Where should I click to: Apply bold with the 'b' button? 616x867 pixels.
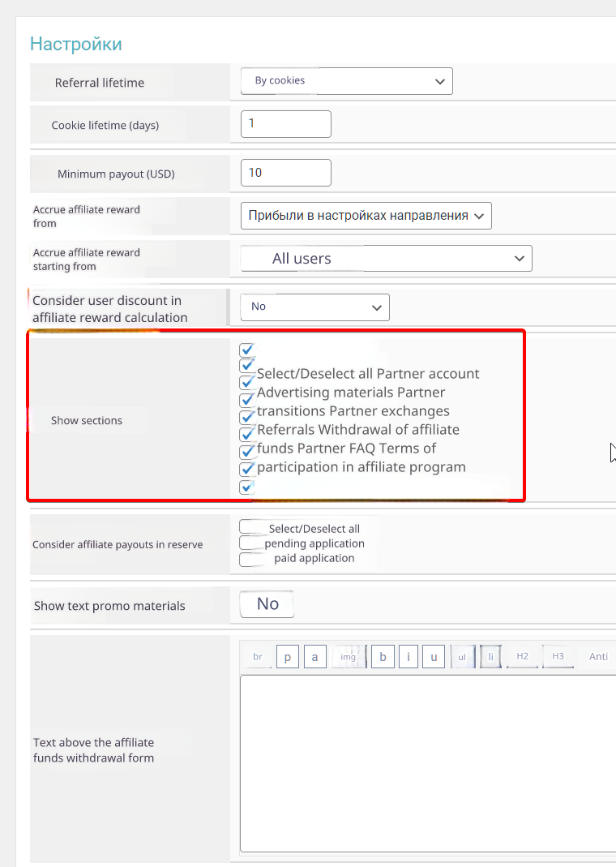click(x=383, y=657)
